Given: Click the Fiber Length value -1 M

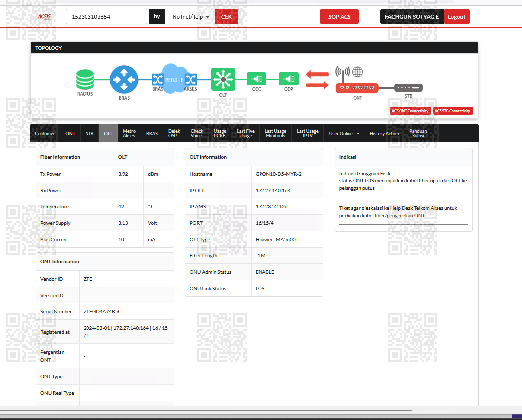Looking at the screenshot, I should click(261, 255).
